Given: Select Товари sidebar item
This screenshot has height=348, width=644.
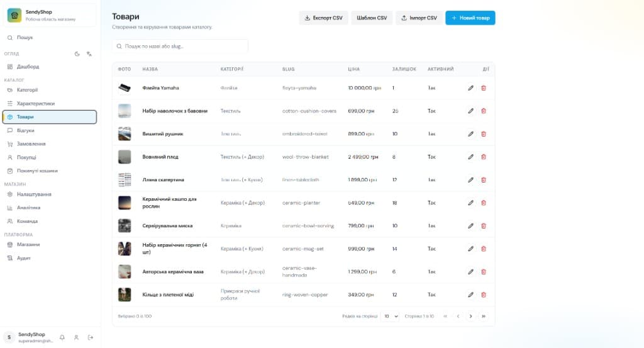Looking at the screenshot, I should (x=49, y=117).
